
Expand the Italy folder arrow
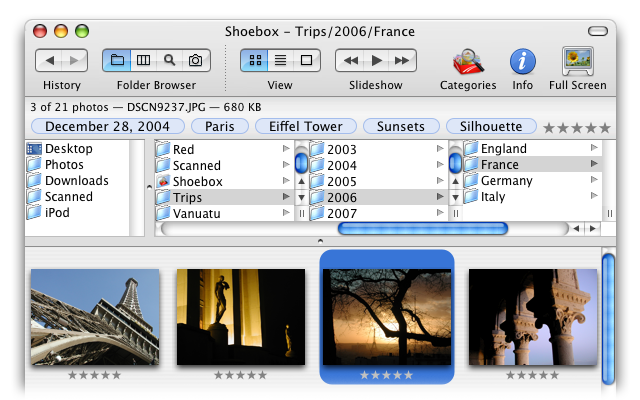click(x=594, y=196)
